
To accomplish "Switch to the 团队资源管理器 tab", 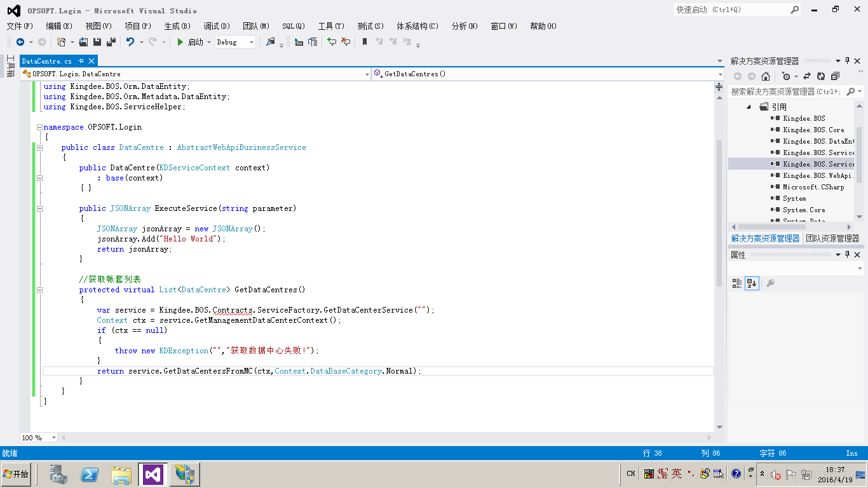I will coord(832,238).
